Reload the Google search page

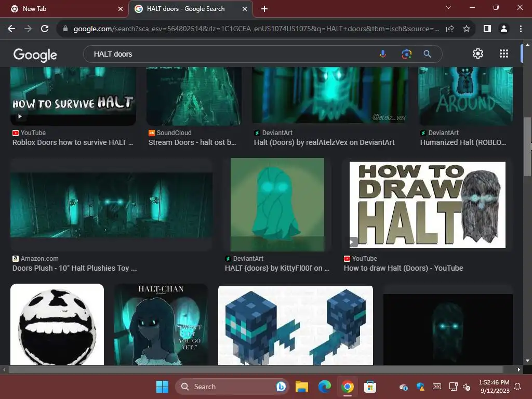(45, 29)
